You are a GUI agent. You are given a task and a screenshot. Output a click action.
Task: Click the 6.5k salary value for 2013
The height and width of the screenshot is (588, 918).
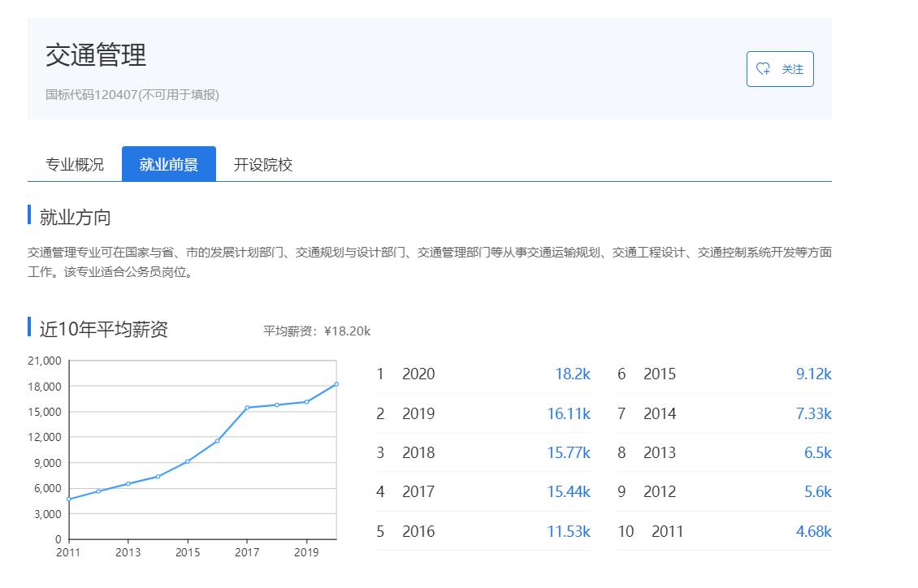818,453
